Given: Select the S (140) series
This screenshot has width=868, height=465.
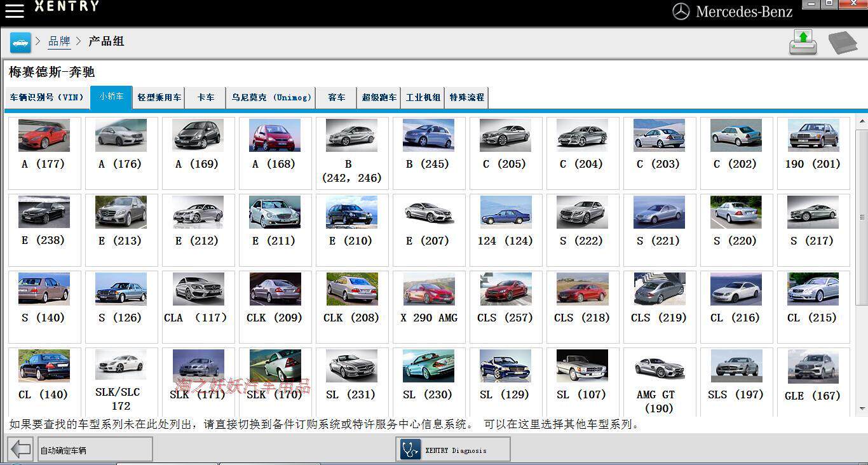Looking at the screenshot, I should (44, 307).
